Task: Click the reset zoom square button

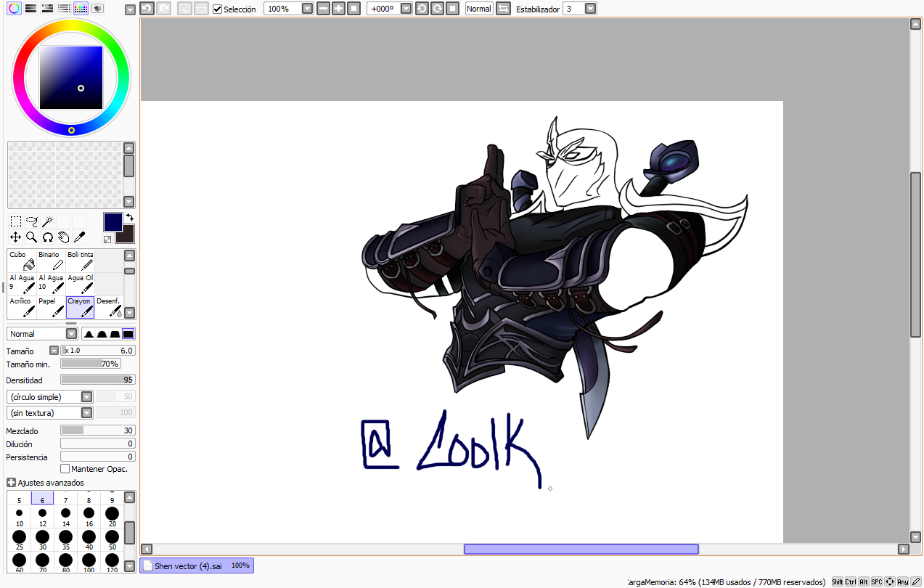Action: (x=353, y=9)
